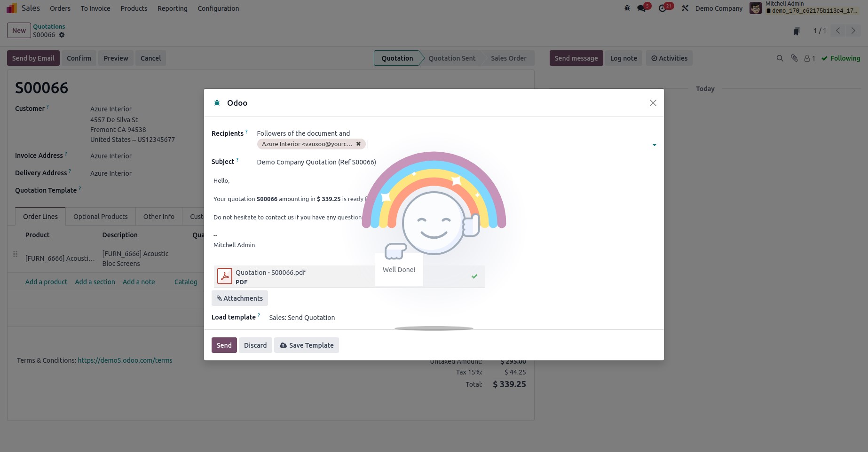Click Send button in dialog
Screen dimensions: 868x452
(x=224, y=345)
